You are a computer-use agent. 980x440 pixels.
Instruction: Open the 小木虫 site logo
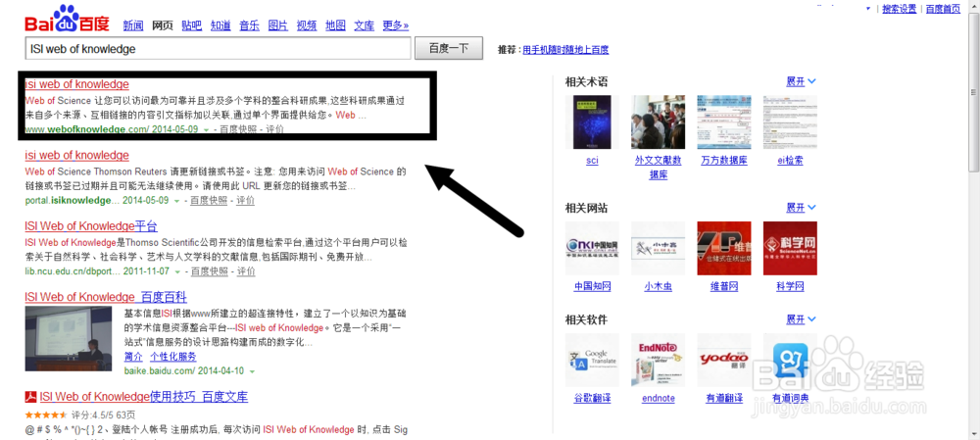659,248
